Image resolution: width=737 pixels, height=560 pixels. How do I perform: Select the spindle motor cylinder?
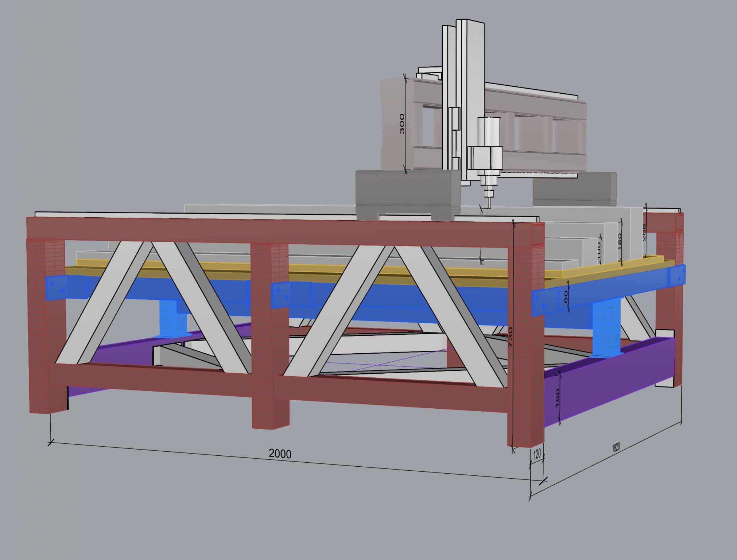pyautogui.click(x=489, y=131)
